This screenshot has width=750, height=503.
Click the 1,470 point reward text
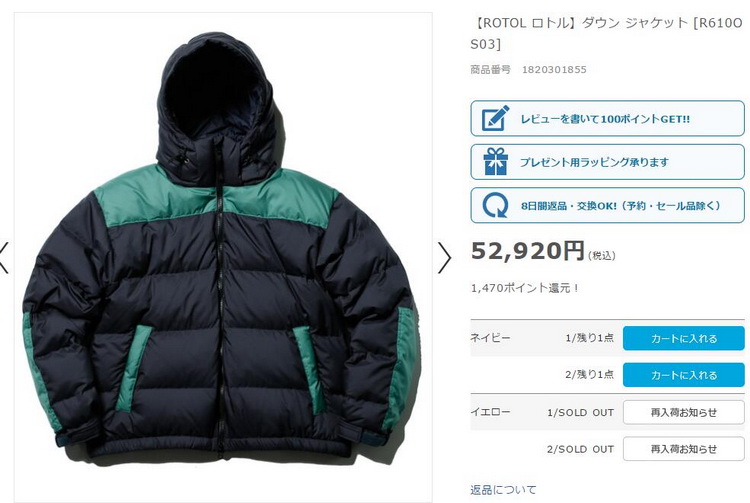pos(525,288)
